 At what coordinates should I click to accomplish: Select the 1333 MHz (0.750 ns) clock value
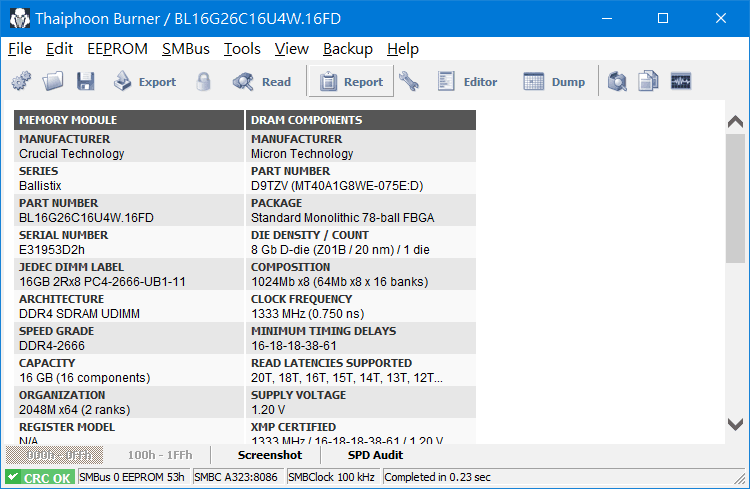pyautogui.click(x=308, y=314)
